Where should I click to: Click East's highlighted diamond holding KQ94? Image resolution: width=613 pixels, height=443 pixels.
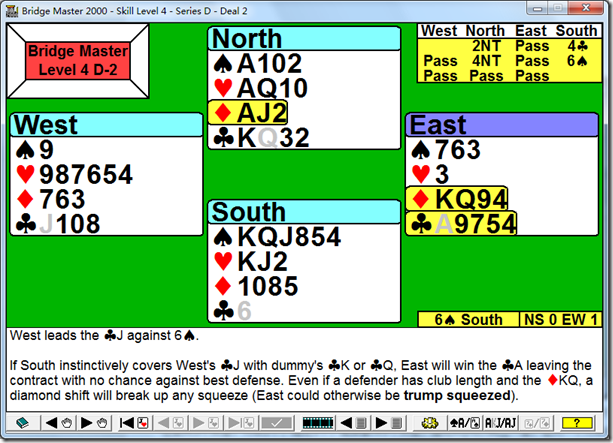[457, 199]
